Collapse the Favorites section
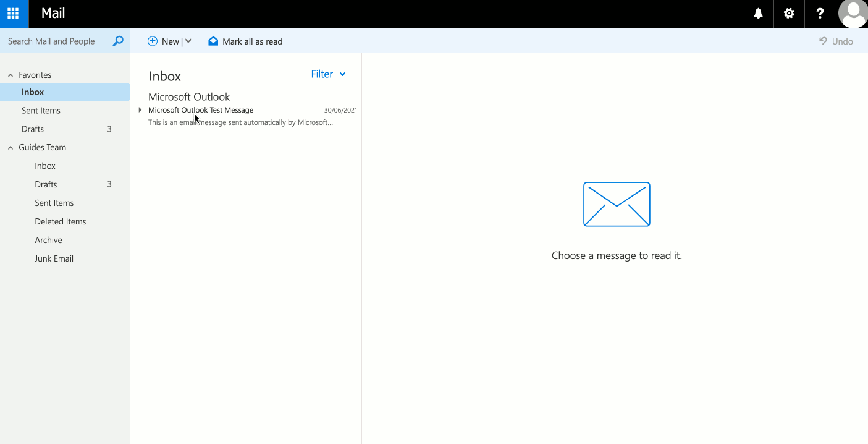 point(10,74)
